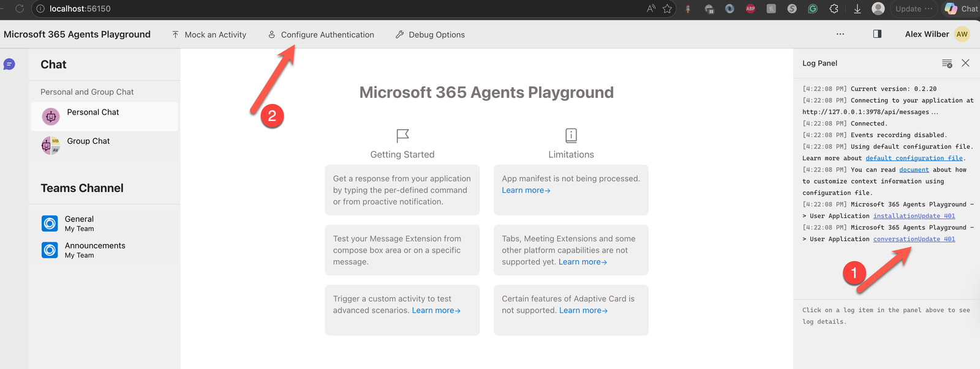This screenshot has width=980, height=369.
Task: Click conversationUpdate 401 log entry
Action: pos(914,239)
